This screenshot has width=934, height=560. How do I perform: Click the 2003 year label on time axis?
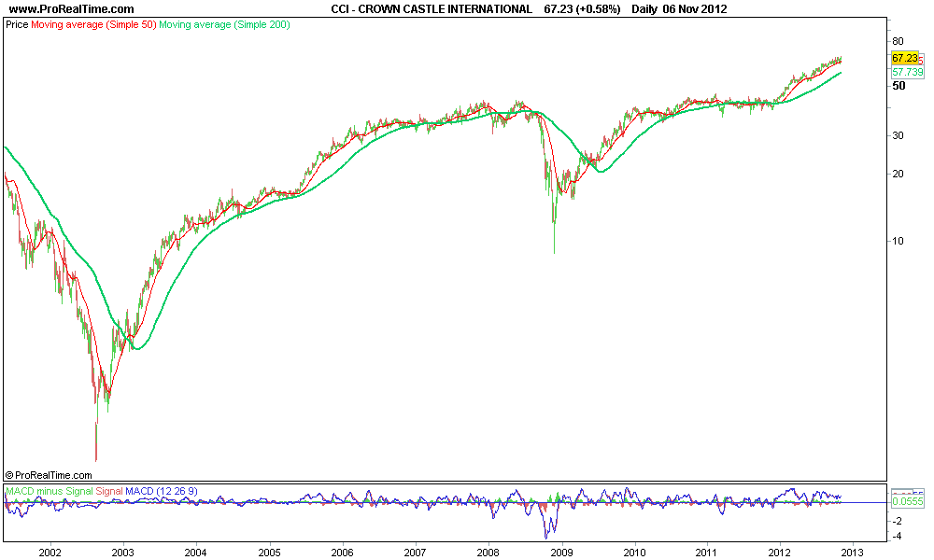click(x=122, y=553)
